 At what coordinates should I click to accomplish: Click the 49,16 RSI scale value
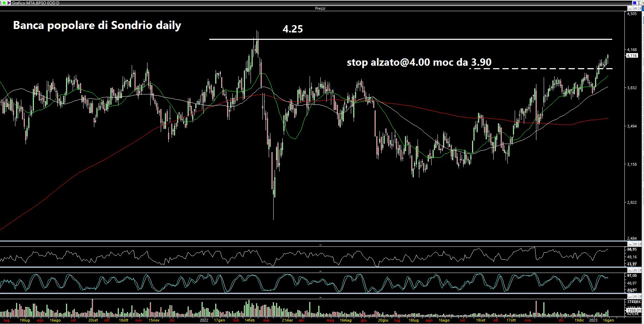tap(632, 257)
